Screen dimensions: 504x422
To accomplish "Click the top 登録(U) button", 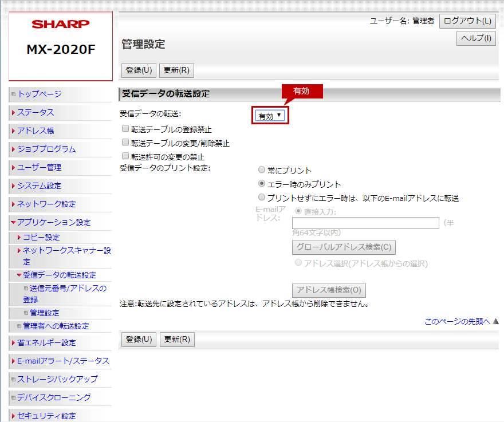I will click(x=139, y=70).
